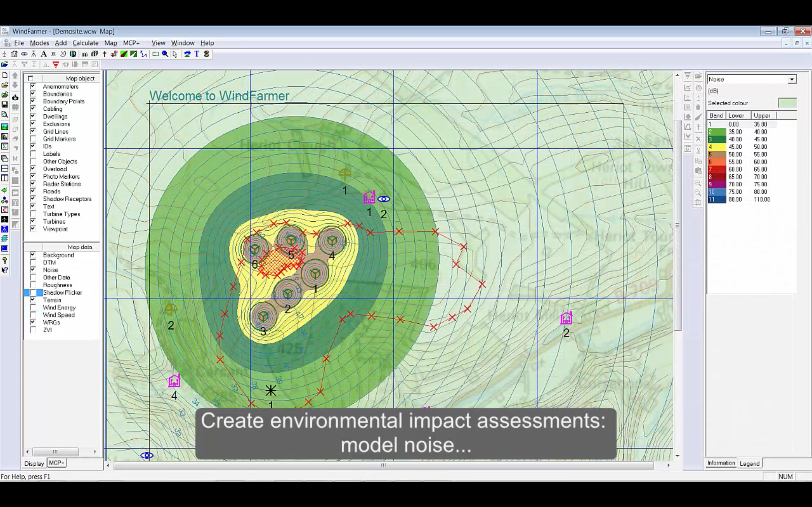
Task: Activate the magnifier zoom tool
Action: click(x=165, y=54)
